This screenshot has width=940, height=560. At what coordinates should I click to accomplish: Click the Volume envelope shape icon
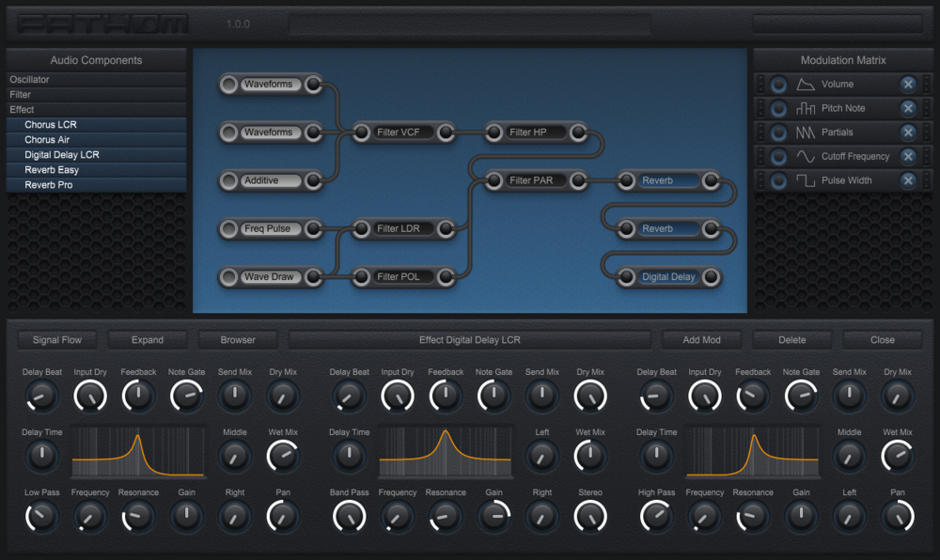(x=806, y=85)
